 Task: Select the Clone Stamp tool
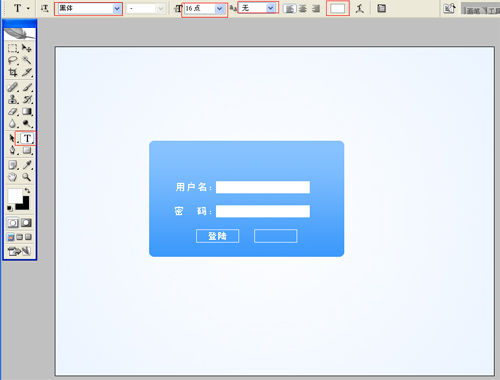coord(13,99)
